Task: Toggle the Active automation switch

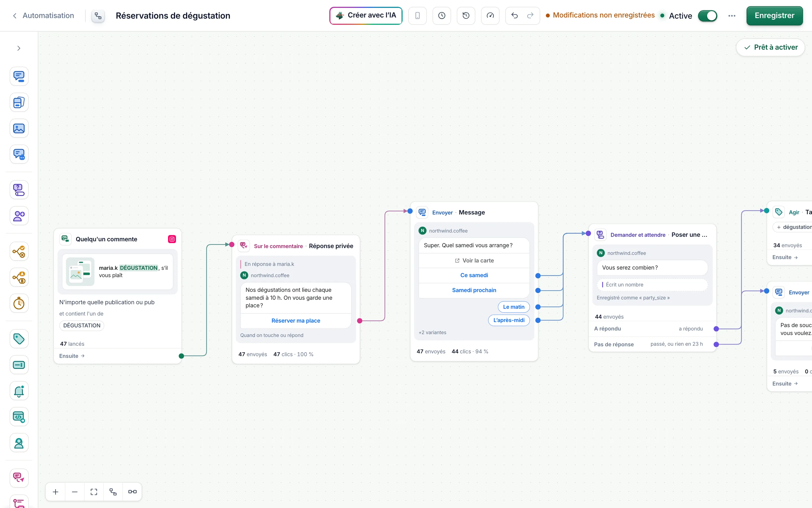Action: point(707,16)
